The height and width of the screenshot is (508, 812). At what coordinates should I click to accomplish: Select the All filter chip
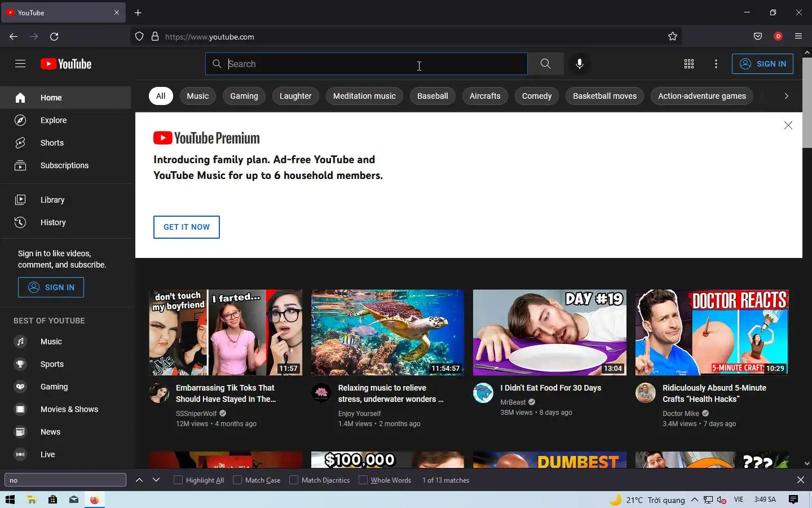click(x=161, y=96)
